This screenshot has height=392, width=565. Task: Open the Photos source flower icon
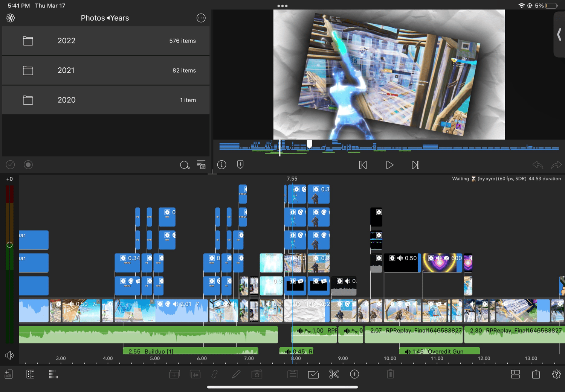[x=10, y=18]
